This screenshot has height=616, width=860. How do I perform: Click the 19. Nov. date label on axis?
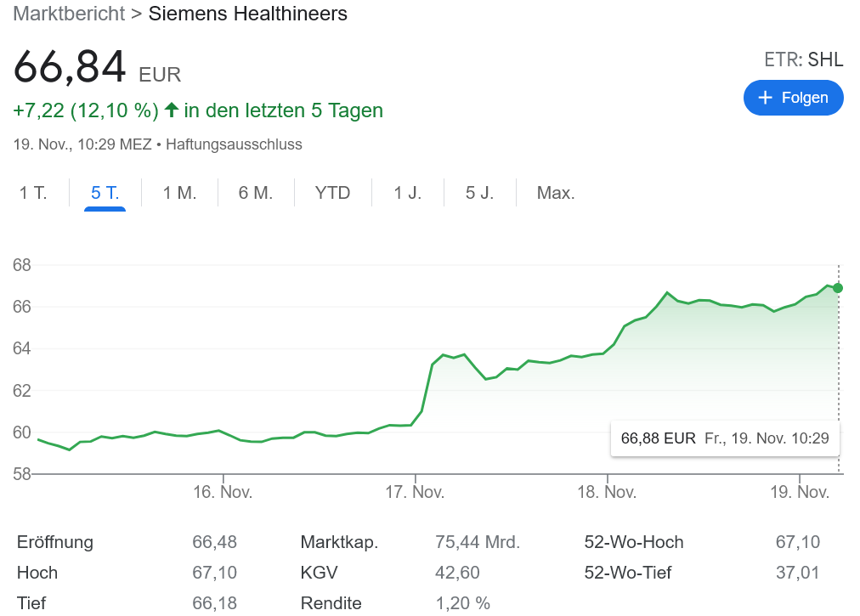pos(800,492)
